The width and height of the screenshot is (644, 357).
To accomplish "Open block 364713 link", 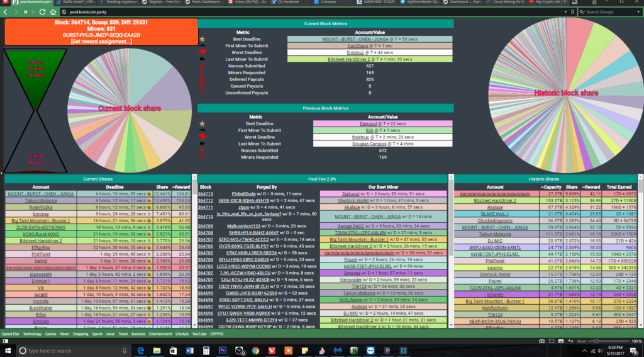I will point(206,194).
